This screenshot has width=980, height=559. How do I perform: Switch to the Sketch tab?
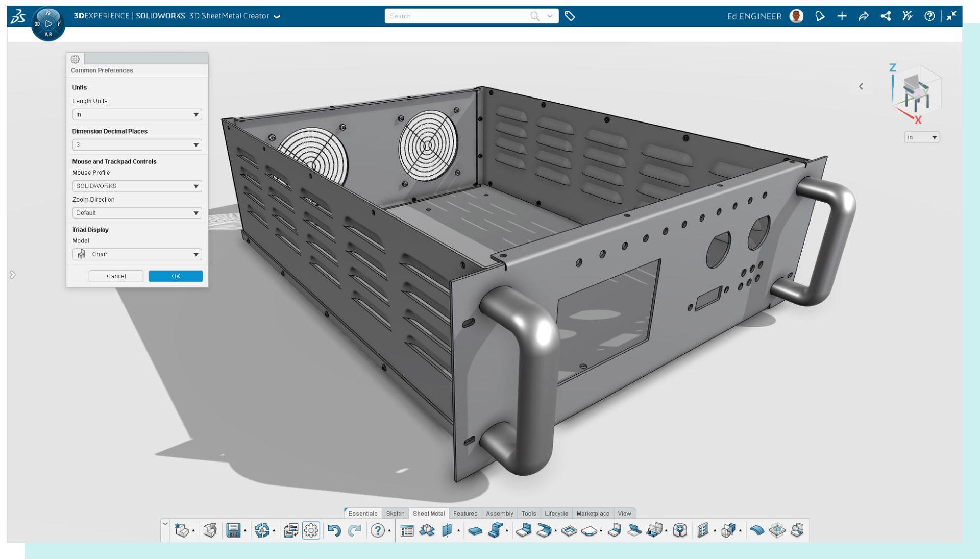[x=395, y=514]
